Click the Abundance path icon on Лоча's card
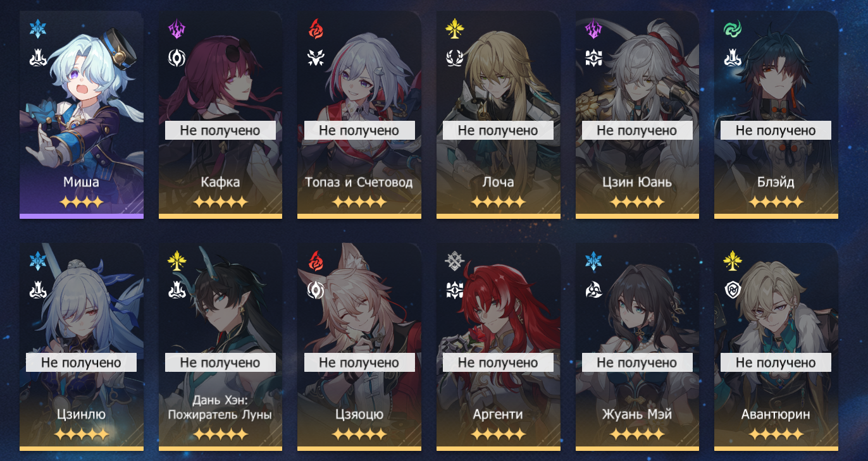The height and width of the screenshot is (461, 868). [x=454, y=58]
